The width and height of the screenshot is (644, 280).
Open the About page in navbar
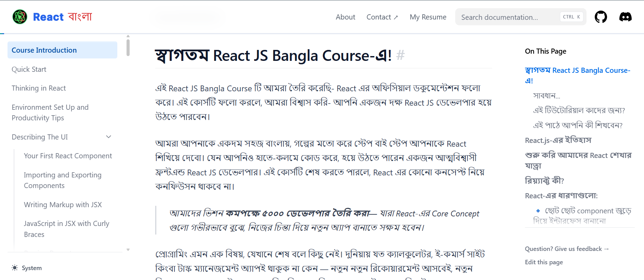coord(345,17)
